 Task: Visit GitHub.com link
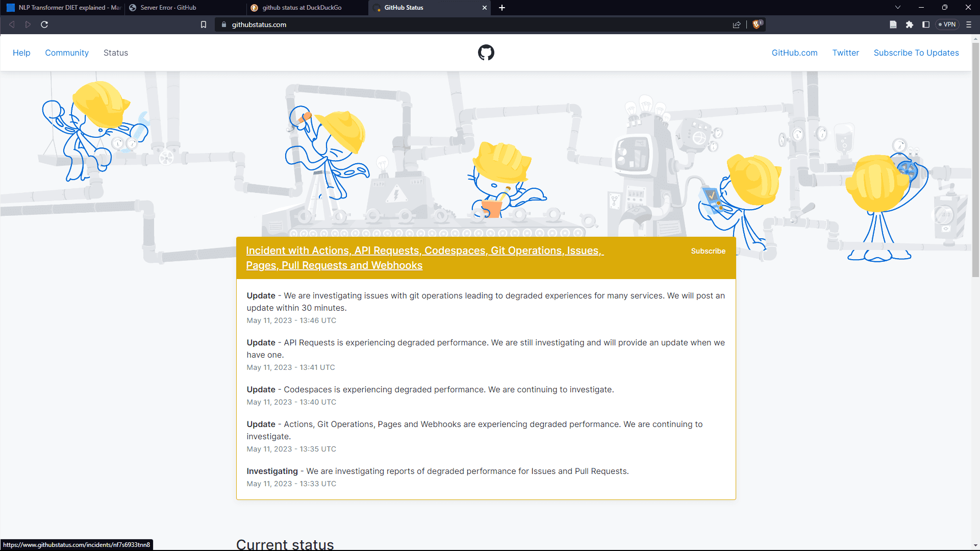coord(794,53)
